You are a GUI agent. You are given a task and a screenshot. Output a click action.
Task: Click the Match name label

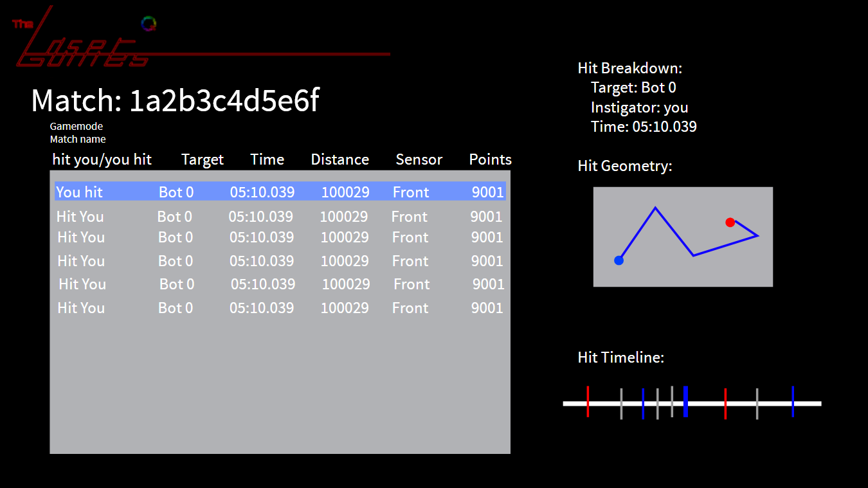[x=77, y=139]
